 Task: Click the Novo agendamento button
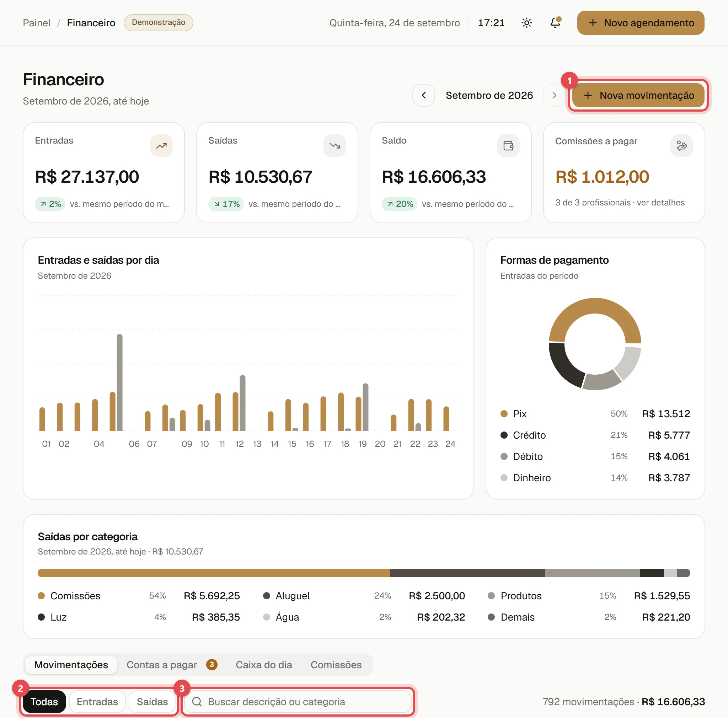click(x=640, y=23)
